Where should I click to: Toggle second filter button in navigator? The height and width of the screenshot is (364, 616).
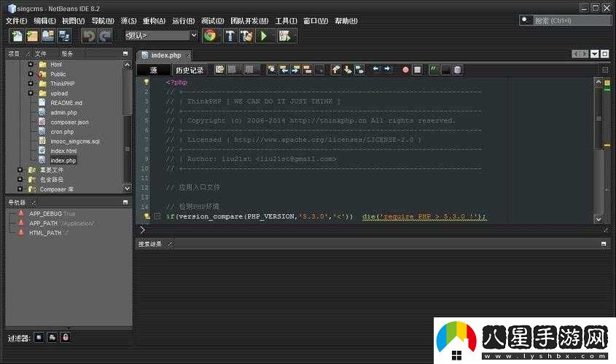point(52,337)
